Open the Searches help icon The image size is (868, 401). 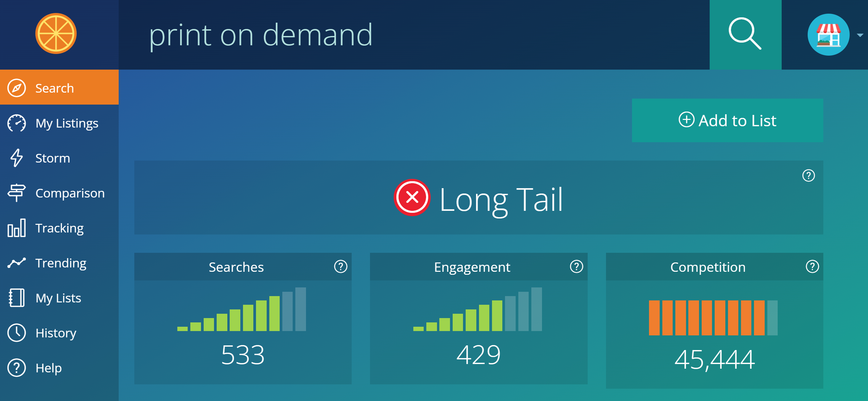340,266
